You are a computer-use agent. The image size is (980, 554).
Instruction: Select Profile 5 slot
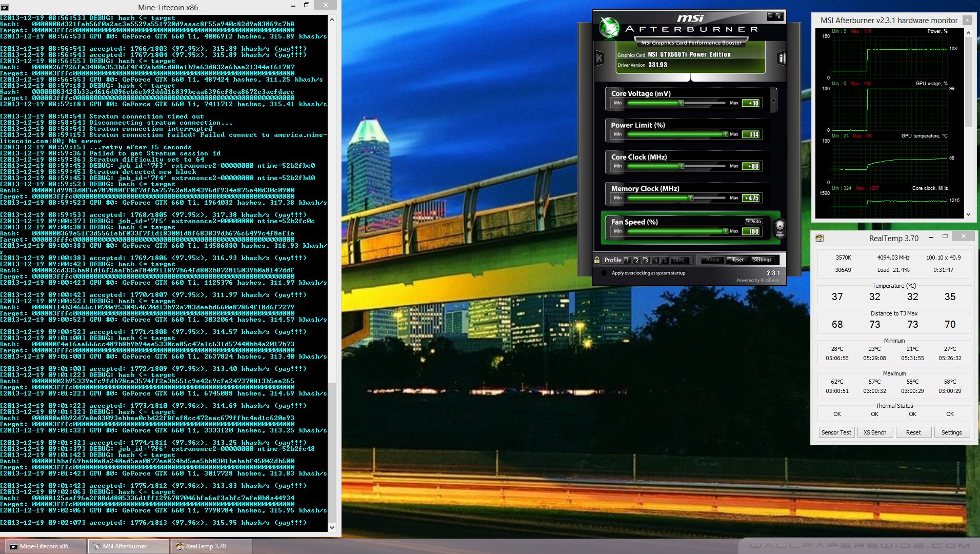click(665, 260)
